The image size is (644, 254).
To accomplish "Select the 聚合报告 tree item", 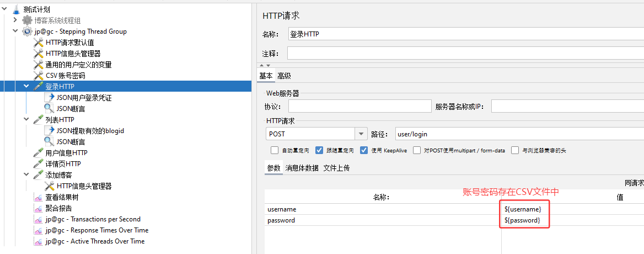I will [x=59, y=208].
